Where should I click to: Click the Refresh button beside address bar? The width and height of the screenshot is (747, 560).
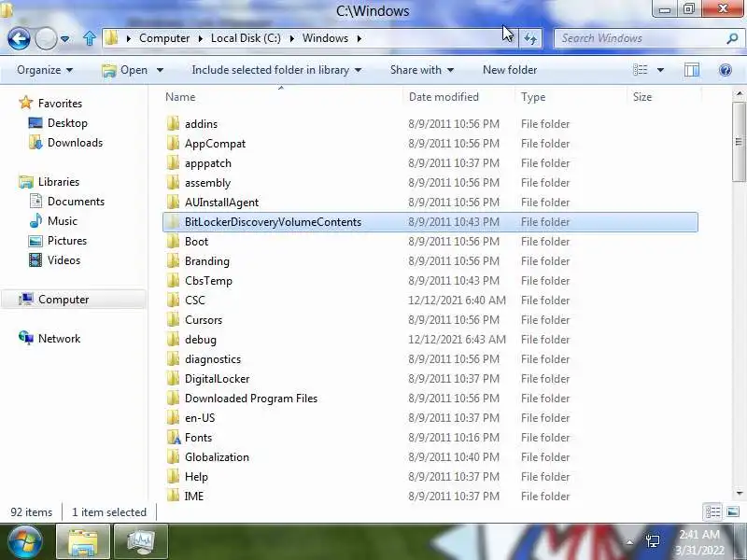pos(530,38)
